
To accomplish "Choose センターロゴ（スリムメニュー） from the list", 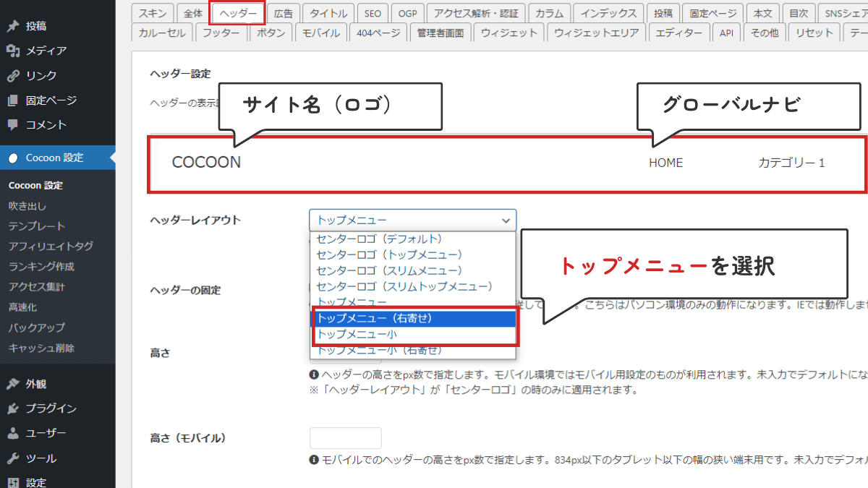I will (389, 270).
